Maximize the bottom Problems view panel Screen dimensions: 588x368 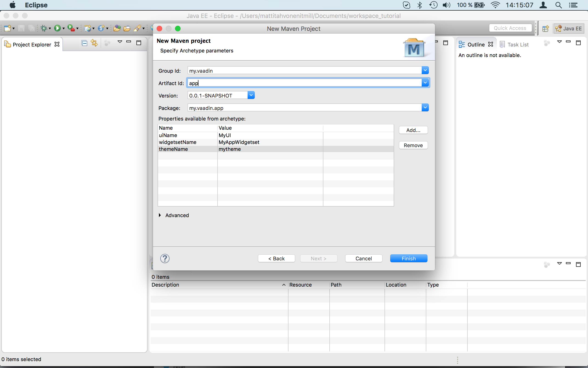[x=579, y=264]
